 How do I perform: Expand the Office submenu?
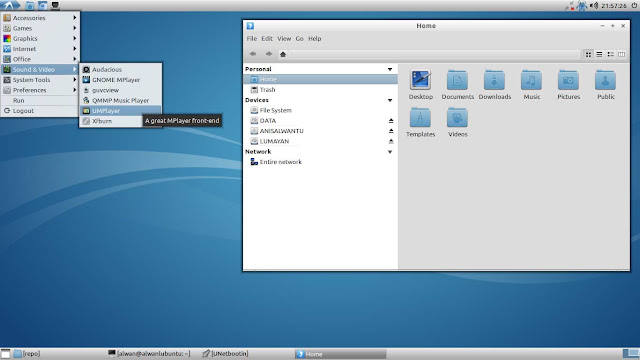(40, 59)
